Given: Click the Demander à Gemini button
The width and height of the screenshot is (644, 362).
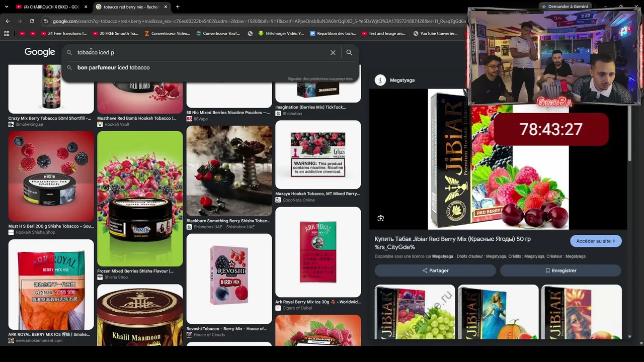Looking at the screenshot, I should 565,7.
